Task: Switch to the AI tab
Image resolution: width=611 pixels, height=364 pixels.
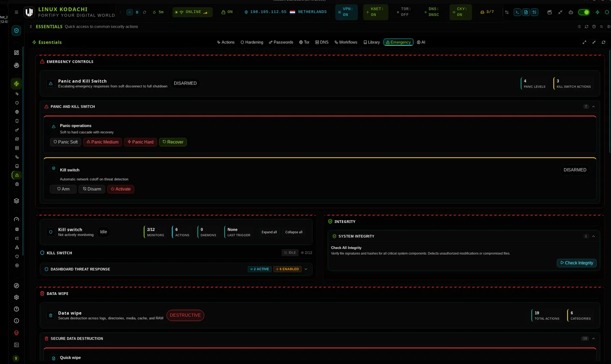Action: 421,42
